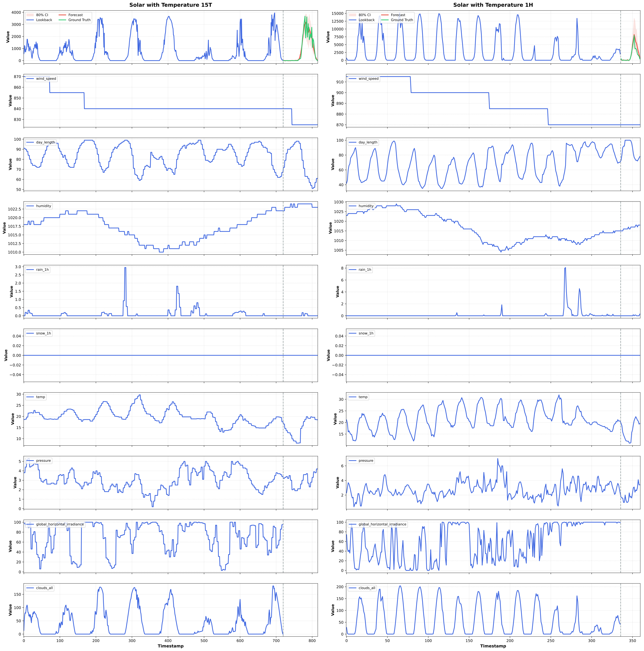
Task: Click wind_speed legend label in 15T column
Action: 46,79
